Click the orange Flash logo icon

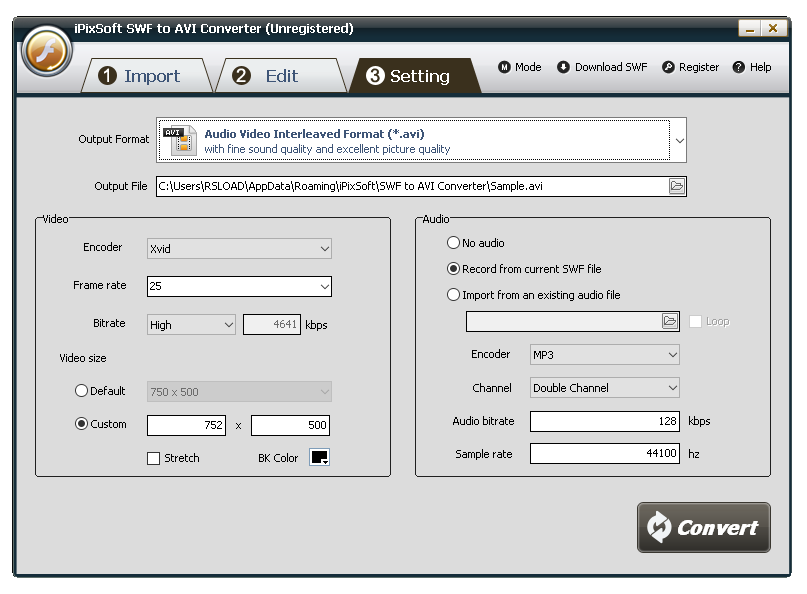(47, 51)
